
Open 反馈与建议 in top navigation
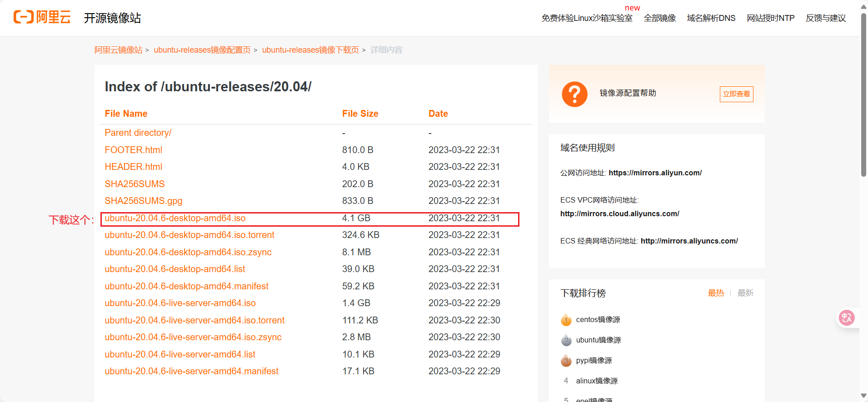826,18
